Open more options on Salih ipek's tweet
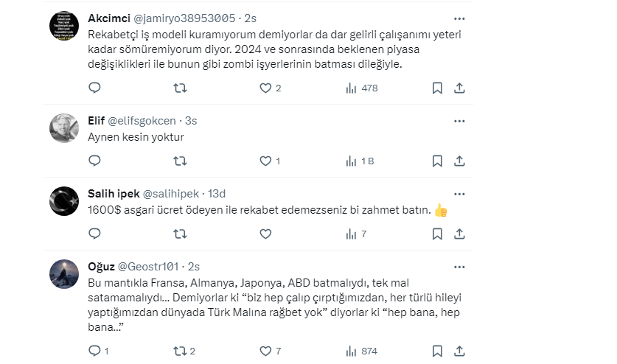617x364 pixels. (x=459, y=193)
